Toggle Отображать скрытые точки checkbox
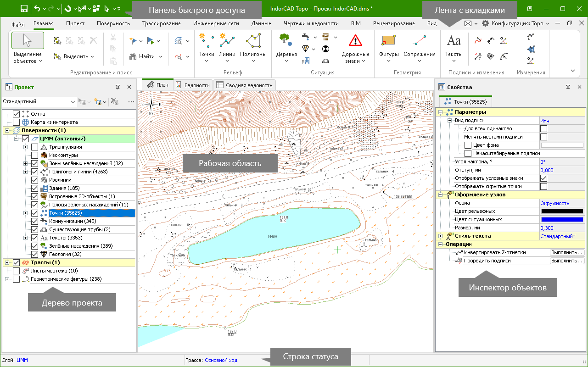The image size is (588, 367). pos(543,186)
